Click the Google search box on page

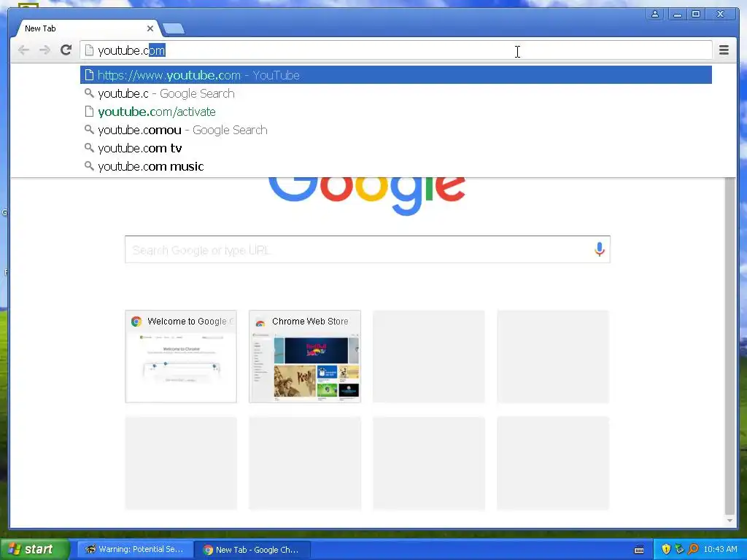point(368,249)
